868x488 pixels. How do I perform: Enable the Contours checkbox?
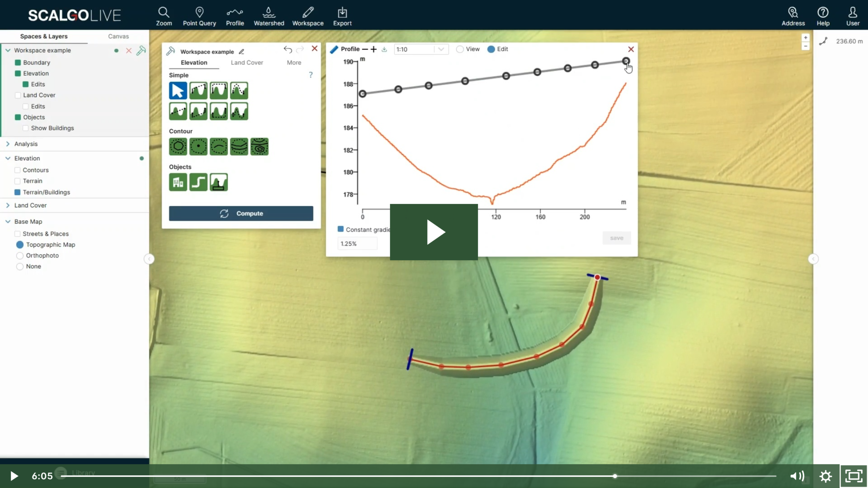coord(17,170)
